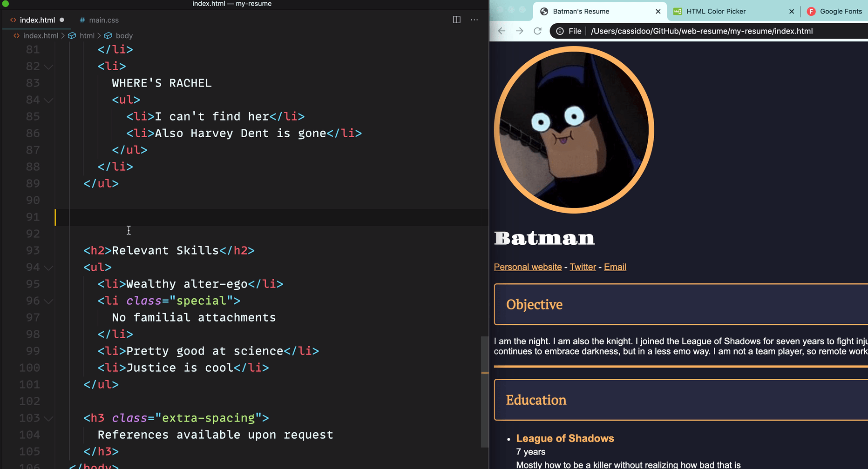Click the hash icon on the main.css tab

(x=82, y=20)
